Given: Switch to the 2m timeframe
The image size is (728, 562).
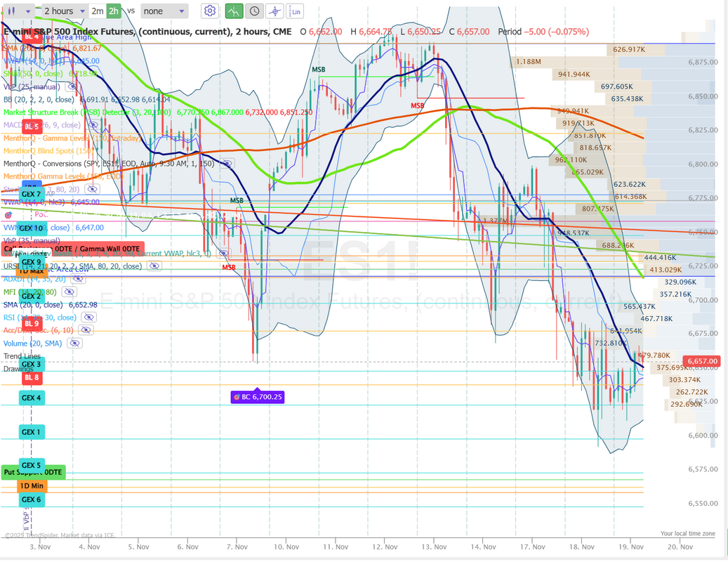Looking at the screenshot, I should point(97,11).
